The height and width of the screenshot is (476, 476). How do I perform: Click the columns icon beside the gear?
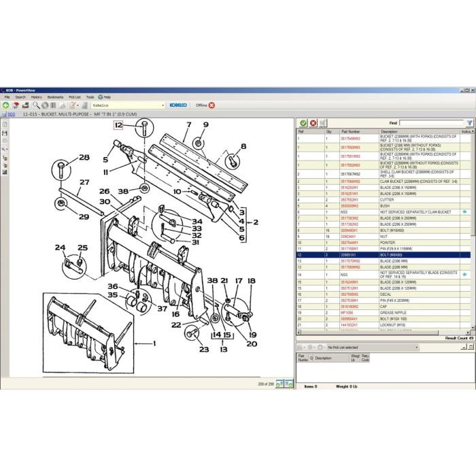(x=53, y=105)
